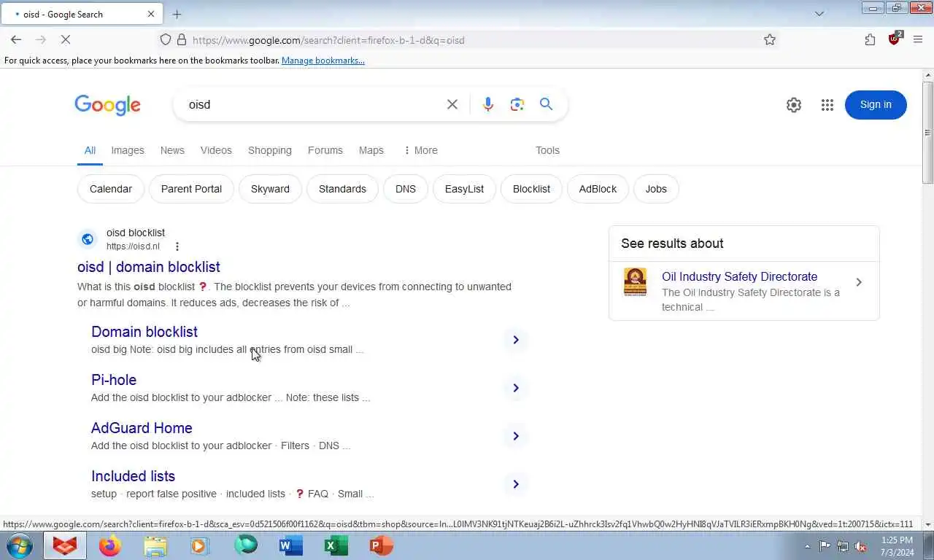Click the site padlock icon
The width and height of the screenshot is (934, 560).
pyautogui.click(x=181, y=40)
